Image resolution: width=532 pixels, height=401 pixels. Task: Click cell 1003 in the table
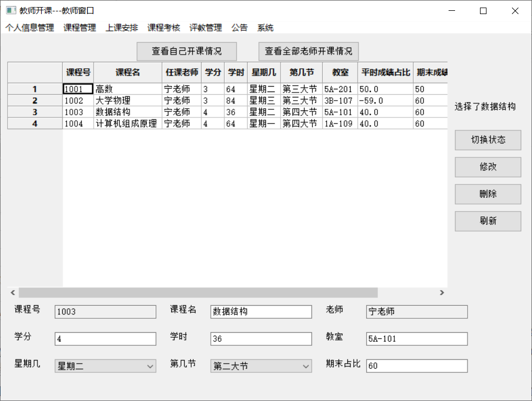[x=78, y=112]
